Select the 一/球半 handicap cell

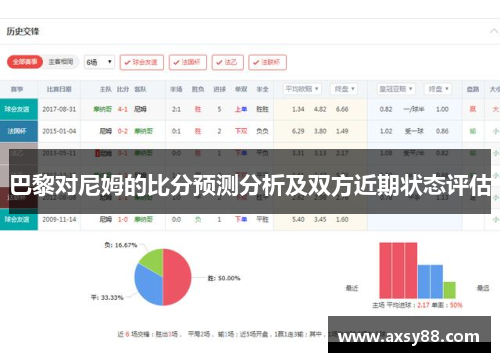(414, 109)
